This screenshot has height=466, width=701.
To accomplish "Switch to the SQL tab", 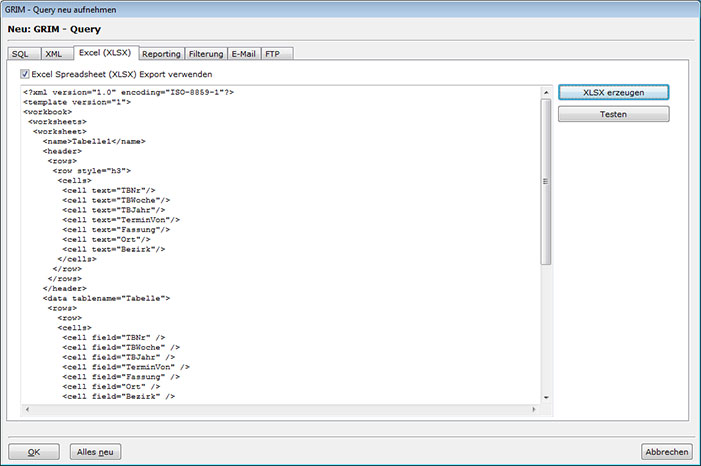I will click(20, 54).
